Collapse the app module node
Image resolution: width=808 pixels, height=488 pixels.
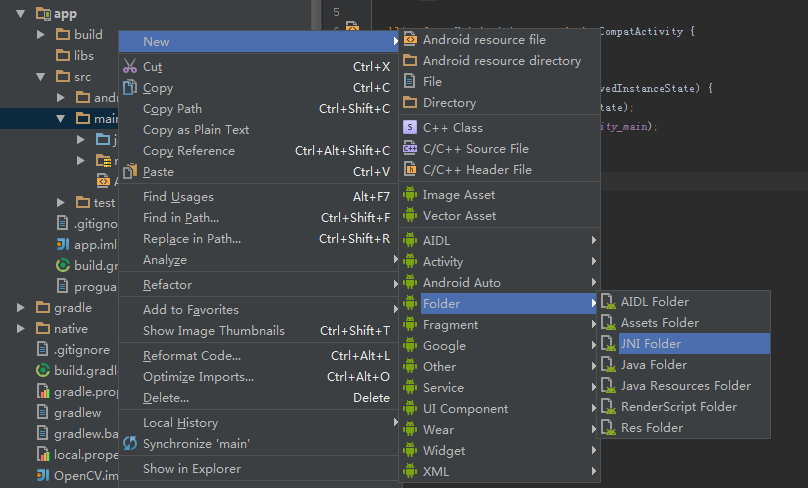(x=21, y=14)
